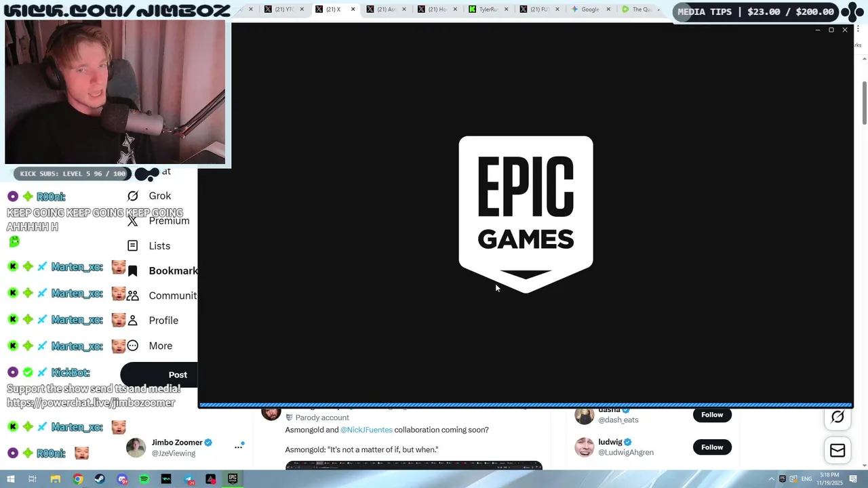Click the ENG language indicator

[x=806, y=479]
